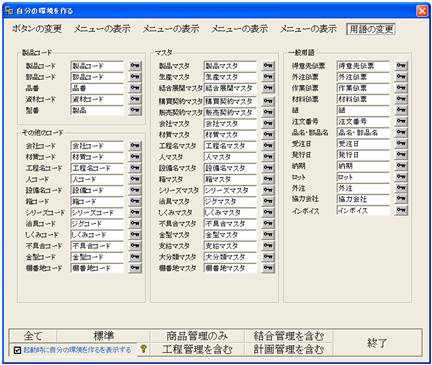
Task: Click the key icon beside 不具合コード
Action: pyautogui.click(x=135, y=246)
